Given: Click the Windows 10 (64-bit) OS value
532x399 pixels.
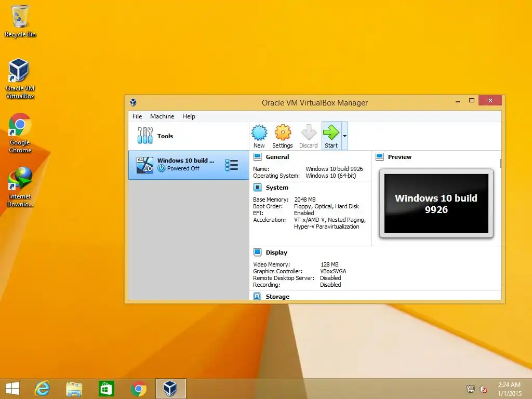Looking at the screenshot, I should (x=331, y=176).
